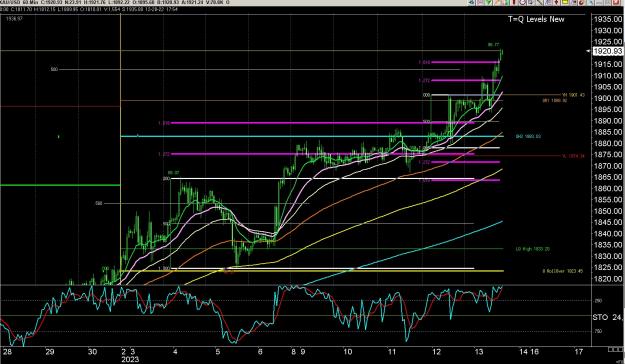Click the 1935.00 price axis label
Image resolution: width=625 pixels, height=364 pixels.
tap(608, 19)
